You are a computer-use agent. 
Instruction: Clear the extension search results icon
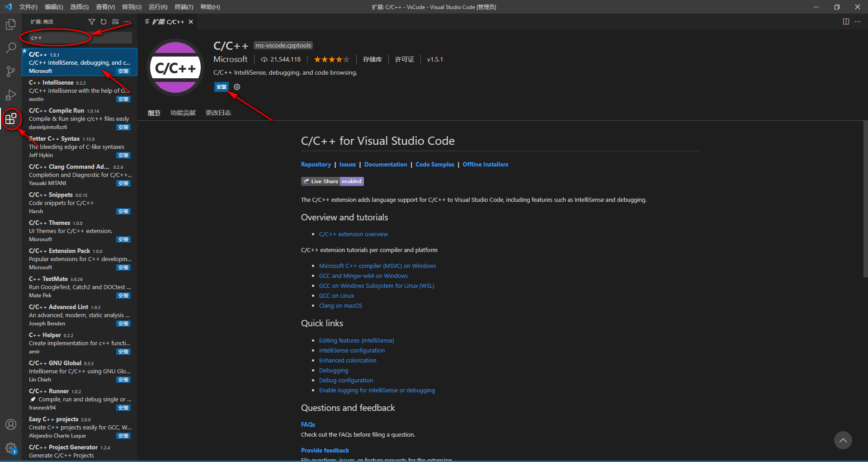click(115, 21)
